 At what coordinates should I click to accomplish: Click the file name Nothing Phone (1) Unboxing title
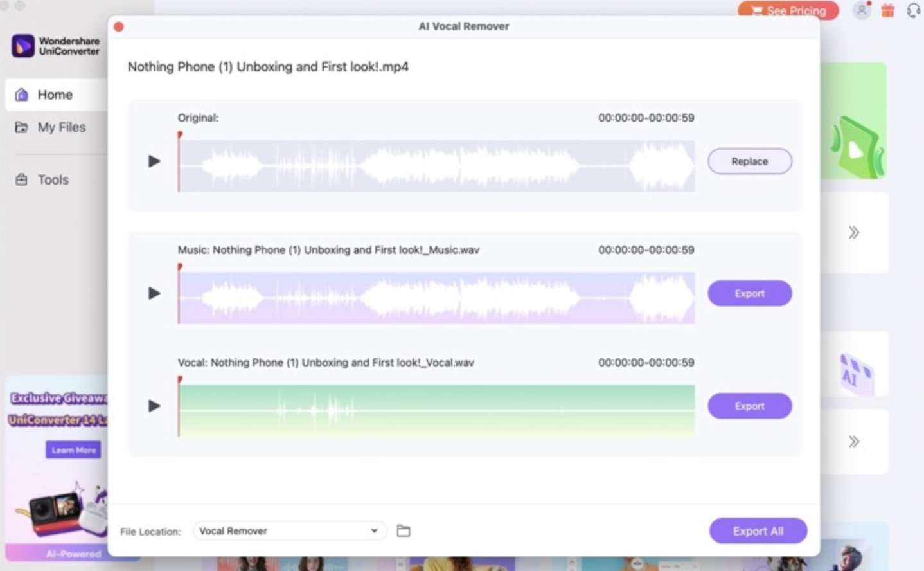268,67
